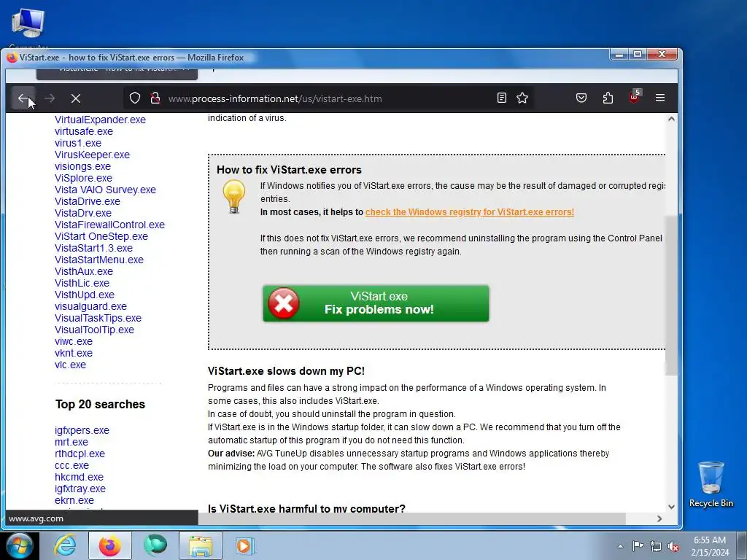The image size is (747, 560).
Task: Select Firefox icon in taskbar
Action: [109, 545]
